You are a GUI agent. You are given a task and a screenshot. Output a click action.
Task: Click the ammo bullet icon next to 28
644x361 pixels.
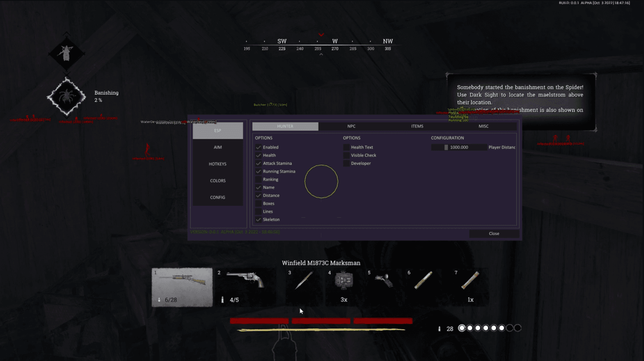click(x=439, y=329)
